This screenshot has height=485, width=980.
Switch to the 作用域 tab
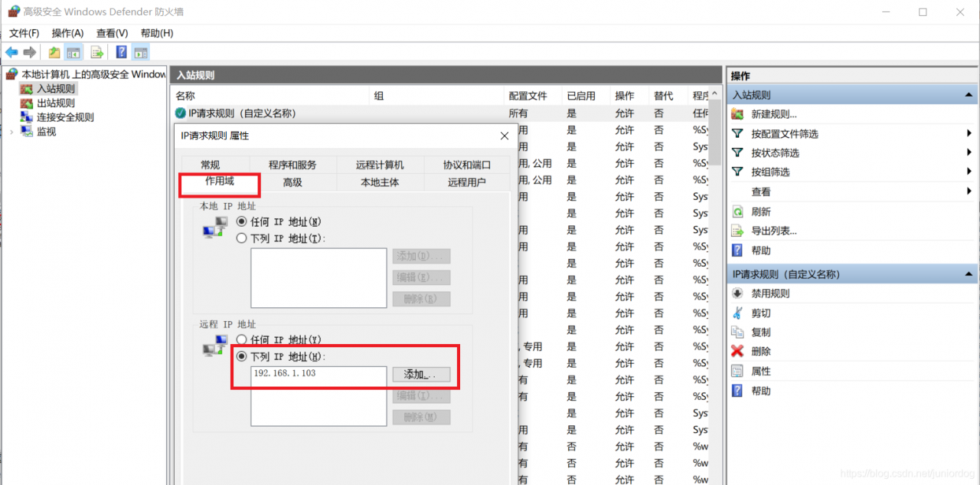[x=220, y=182]
